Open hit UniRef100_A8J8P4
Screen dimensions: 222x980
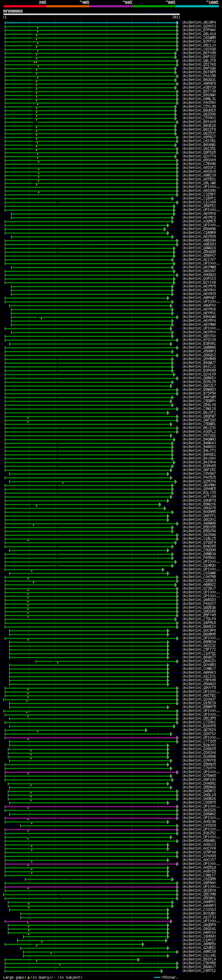click(x=199, y=23)
